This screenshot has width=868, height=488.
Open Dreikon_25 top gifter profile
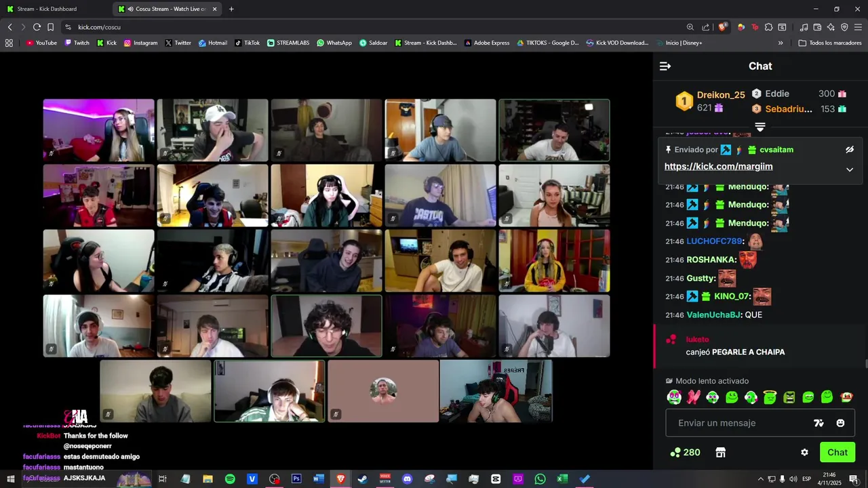point(721,95)
